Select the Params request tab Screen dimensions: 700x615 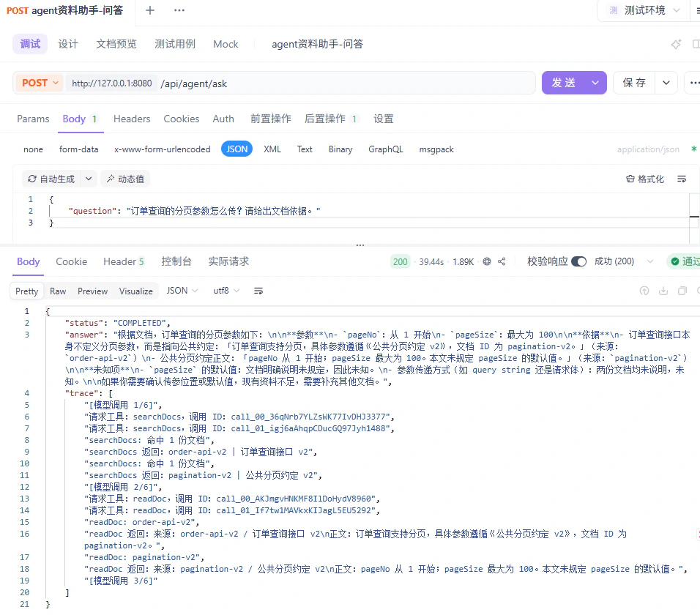point(33,119)
